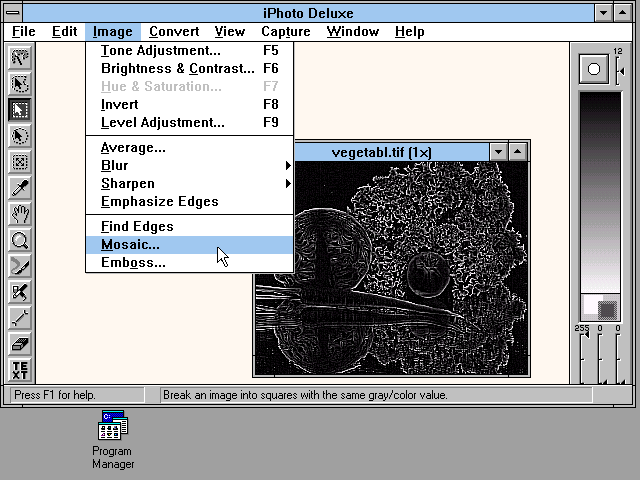640x480 pixels.
Task: Choose Invert in the Image menu
Action: click(189, 104)
